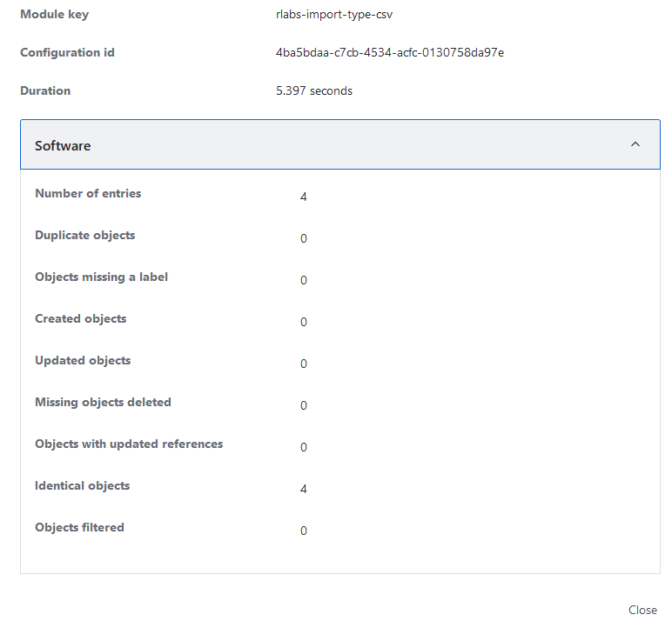Click the Identical objects label

pyautogui.click(x=82, y=486)
